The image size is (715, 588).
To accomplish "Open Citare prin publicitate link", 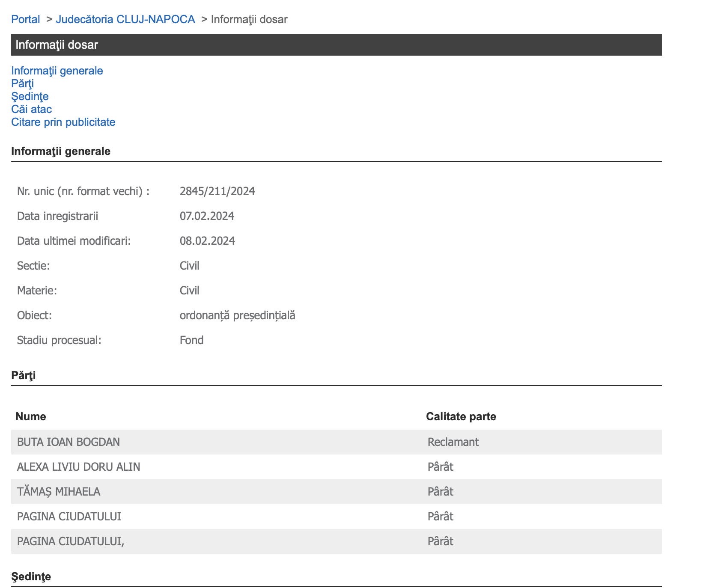I will 63,122.
